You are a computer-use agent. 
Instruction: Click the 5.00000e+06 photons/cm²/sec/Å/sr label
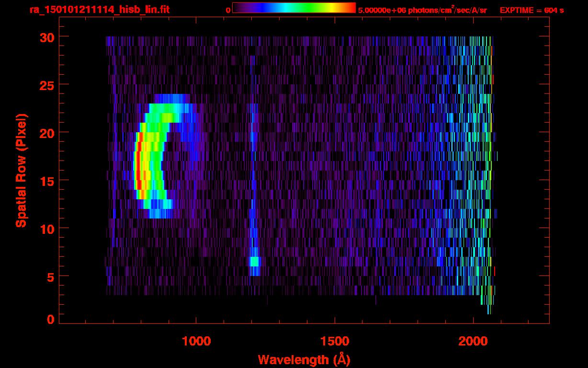[x=422, y=10]
